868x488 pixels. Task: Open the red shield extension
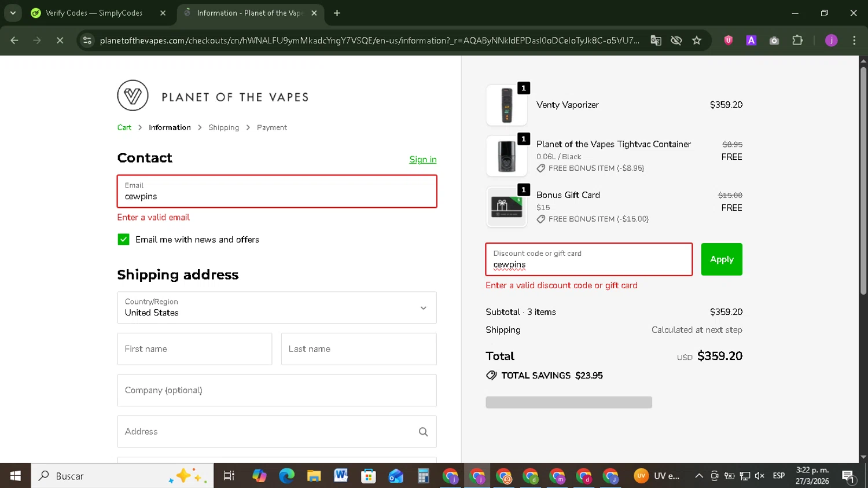click(729, 40)
